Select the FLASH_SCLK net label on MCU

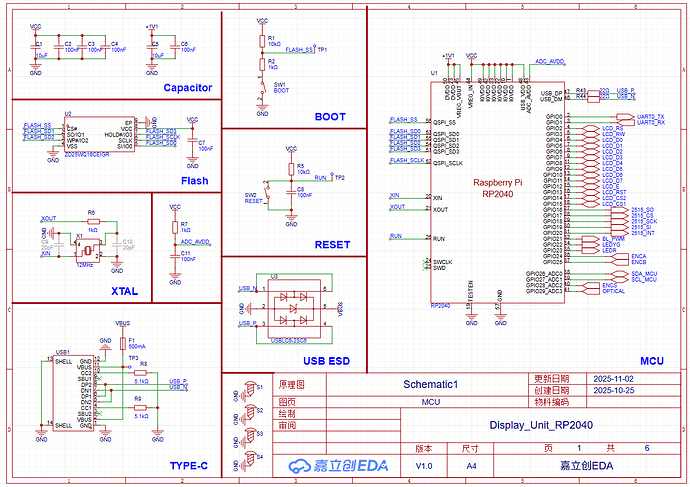pyautogui.click(x=406, y=161)
